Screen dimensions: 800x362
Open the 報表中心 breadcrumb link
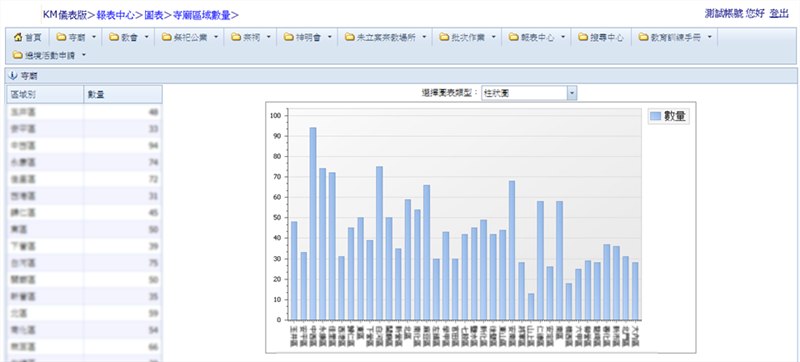[115, 15]
